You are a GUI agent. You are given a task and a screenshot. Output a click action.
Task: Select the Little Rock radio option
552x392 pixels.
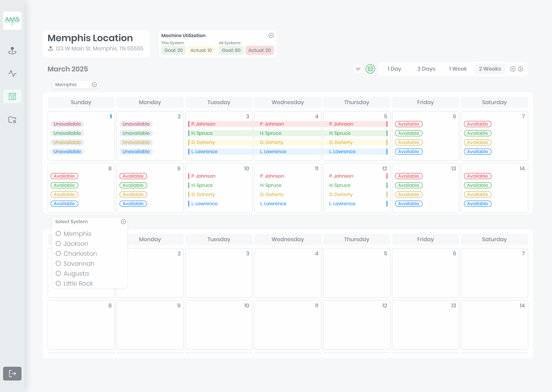pos(58,283)
